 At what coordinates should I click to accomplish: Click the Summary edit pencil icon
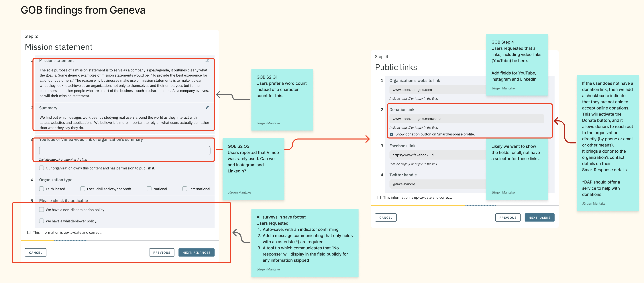[207, 107]
